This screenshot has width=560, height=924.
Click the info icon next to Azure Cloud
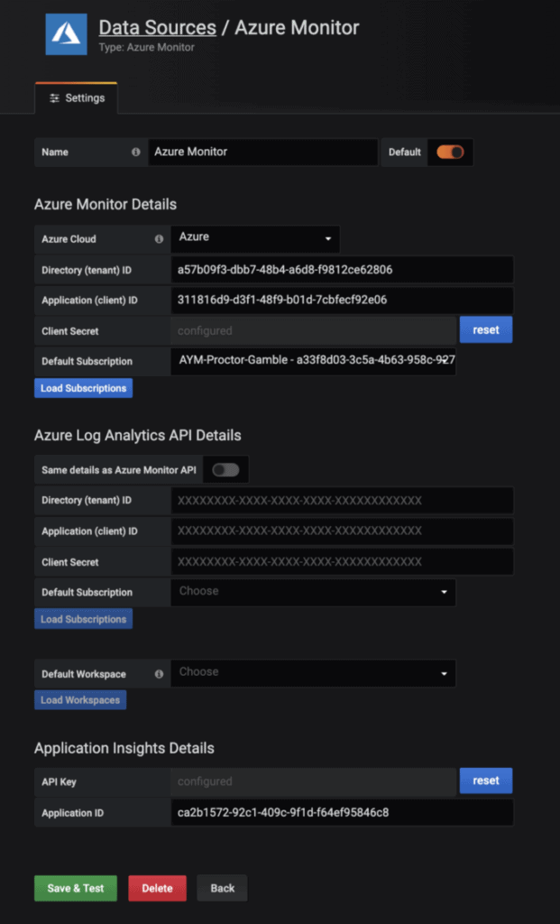tap(159, 239)
